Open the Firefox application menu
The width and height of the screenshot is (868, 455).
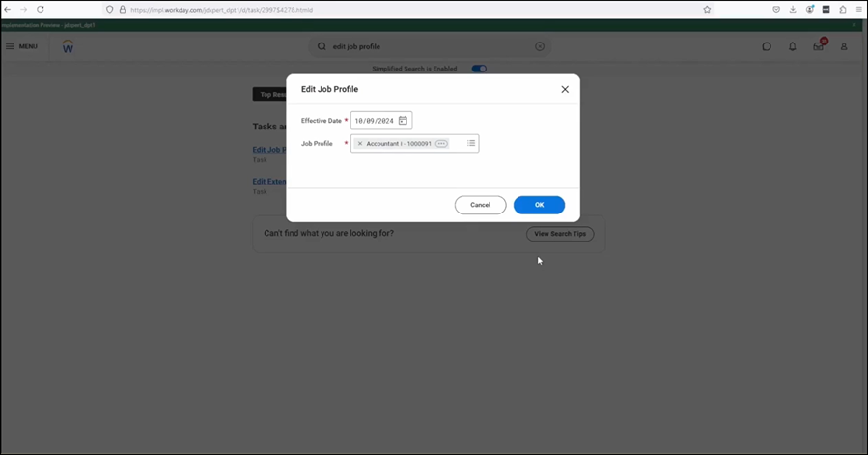(x=858, y=9)
